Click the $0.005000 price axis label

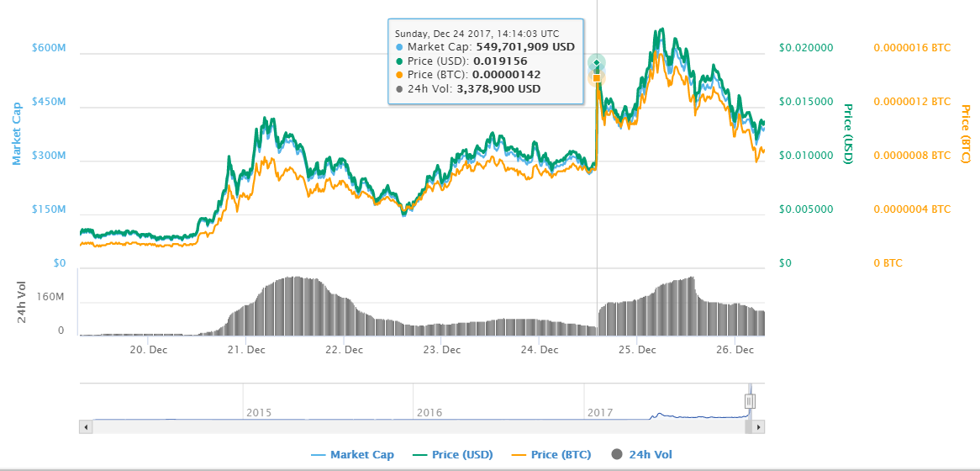pos(806,209)
